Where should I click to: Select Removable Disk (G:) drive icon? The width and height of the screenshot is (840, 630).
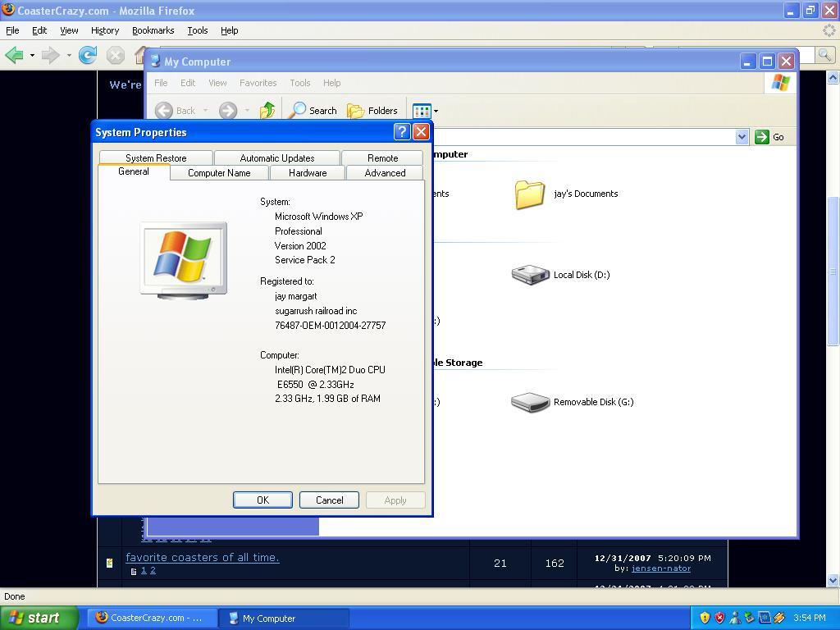pos(531,402)
